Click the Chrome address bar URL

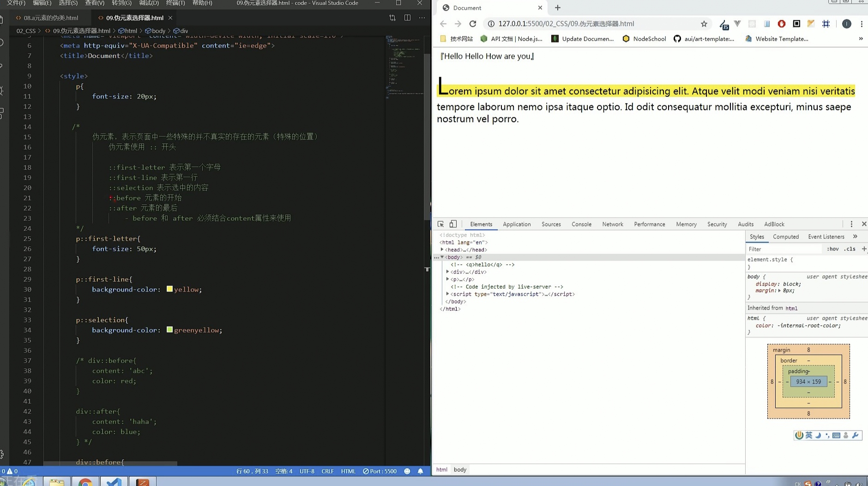point(566,24)
